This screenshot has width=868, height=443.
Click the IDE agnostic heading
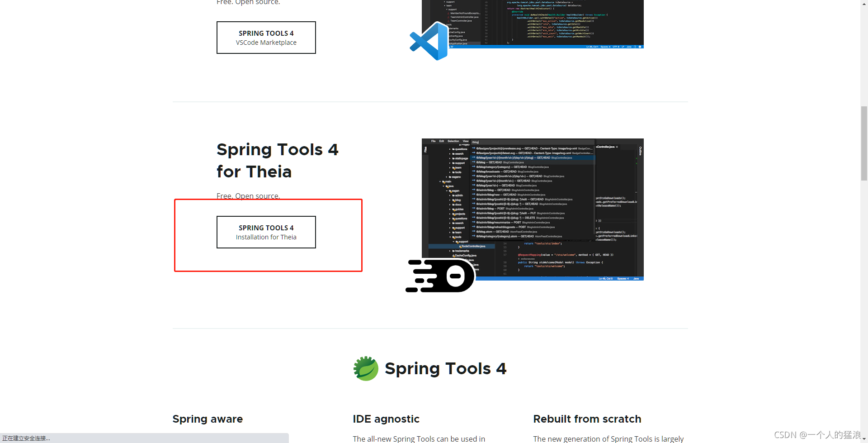coord(386,419)
